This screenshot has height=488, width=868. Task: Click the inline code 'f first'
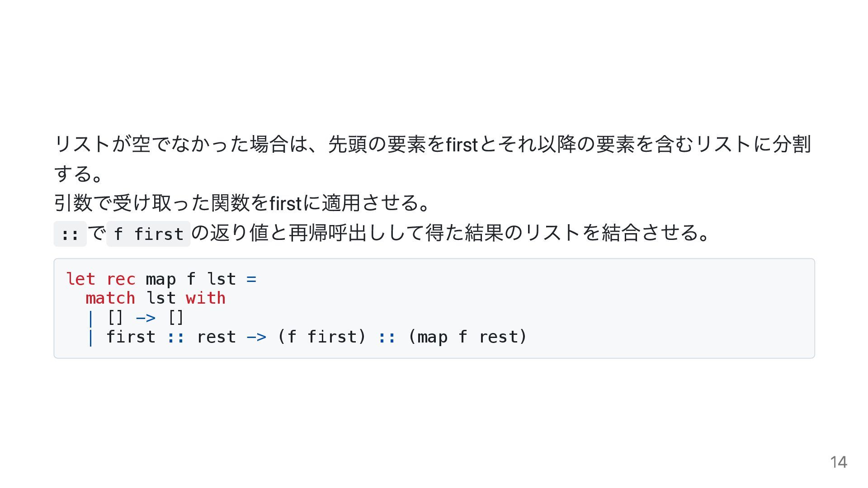pos(148,234)
